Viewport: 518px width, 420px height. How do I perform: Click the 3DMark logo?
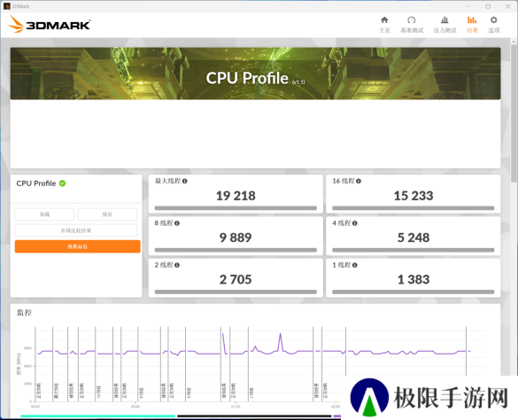coord(49,25)
